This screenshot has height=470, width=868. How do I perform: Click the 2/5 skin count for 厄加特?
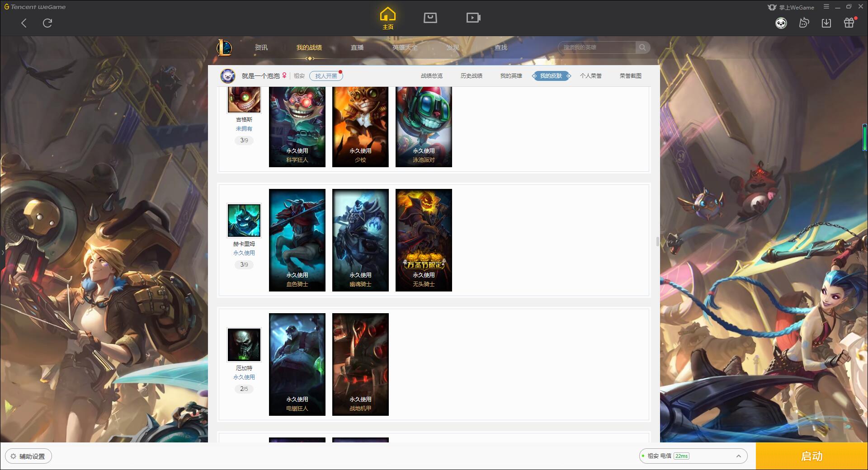[244, 389]
